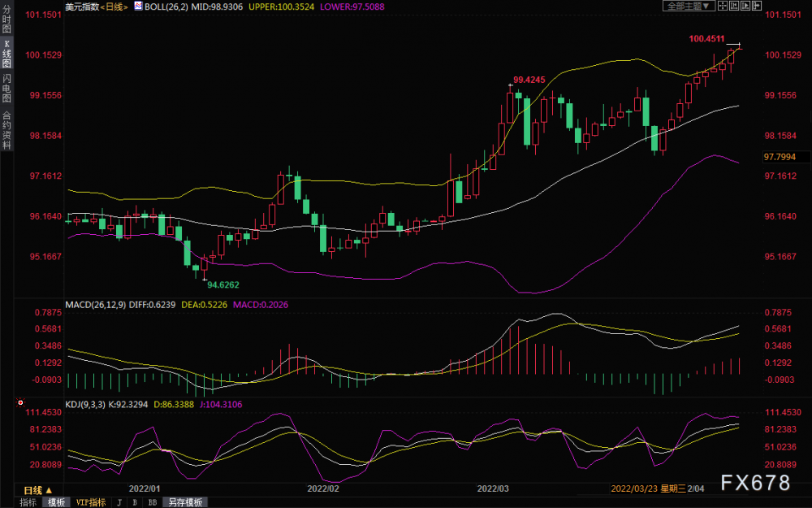Screen dimensions: 812x508
Task: Click the UPPER:100.3524 value
Action: tap(281, 7)
